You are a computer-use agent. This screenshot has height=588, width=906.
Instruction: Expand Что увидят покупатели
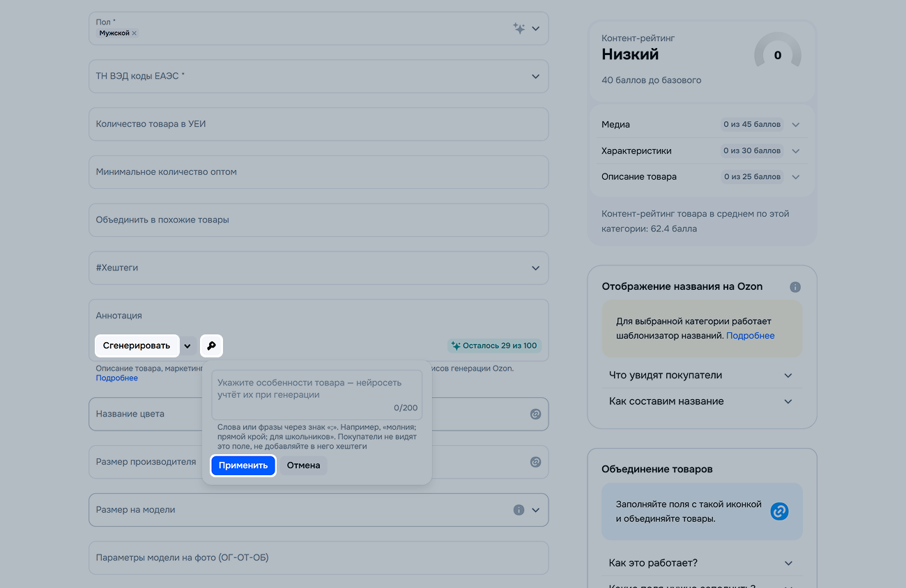(788, 376)
